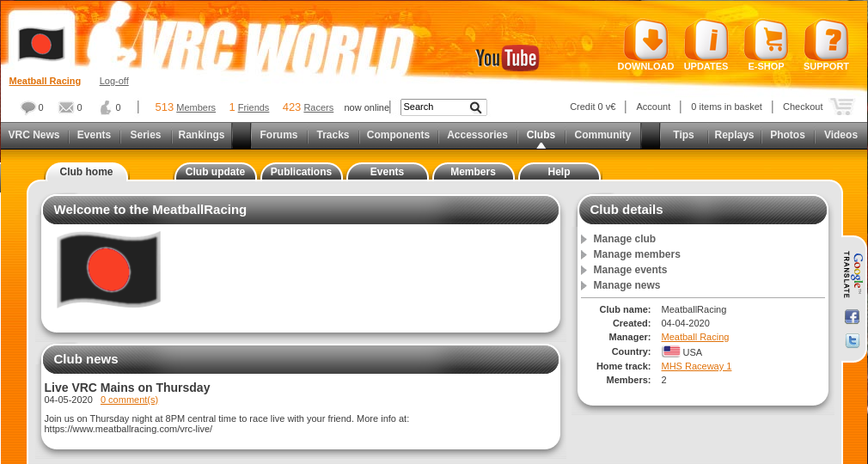The image size is (868, 464).
Task: Click the USA flag icon
Action: [x=671, y=351]
